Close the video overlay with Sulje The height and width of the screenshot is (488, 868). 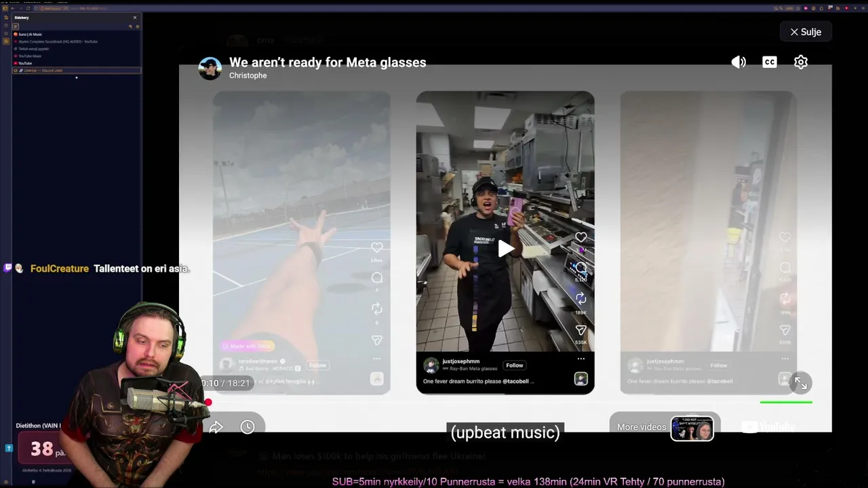pyautogui.click(x=806, y=32)
